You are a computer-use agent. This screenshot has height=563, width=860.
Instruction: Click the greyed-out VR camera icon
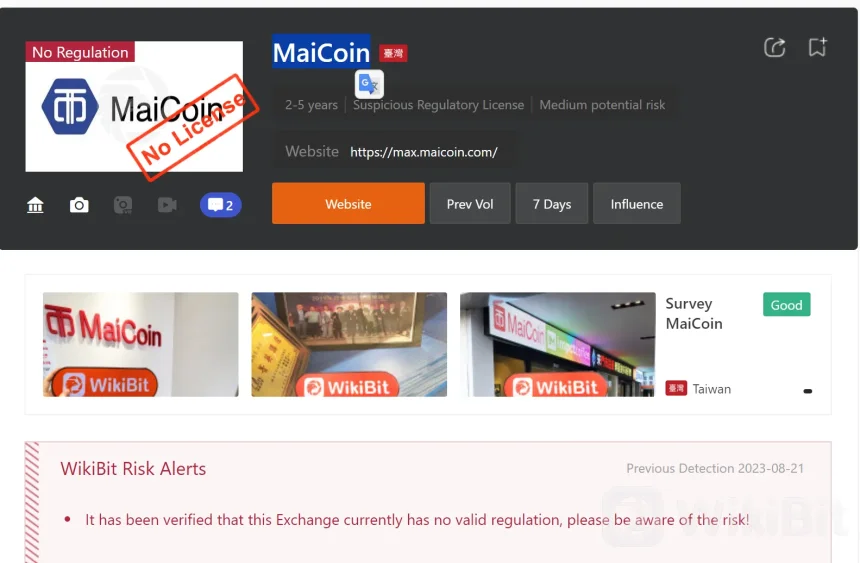pyautogui.click(x=123, y=205)
